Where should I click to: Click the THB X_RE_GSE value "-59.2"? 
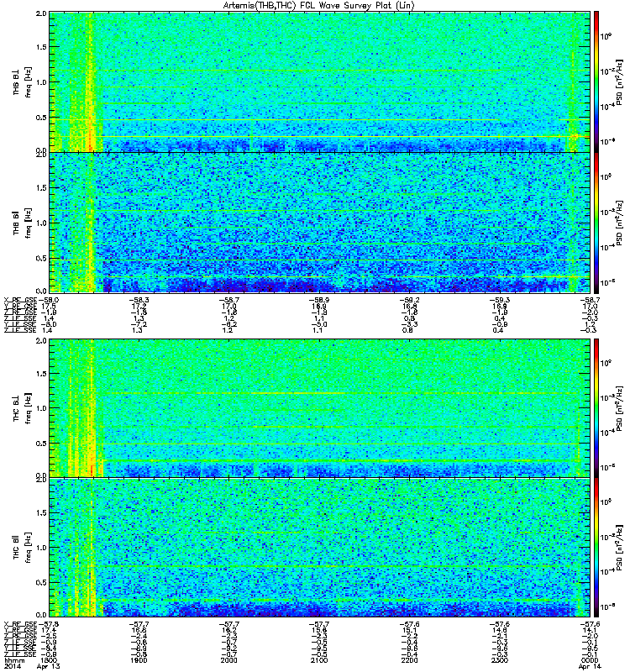coord(409,300)
